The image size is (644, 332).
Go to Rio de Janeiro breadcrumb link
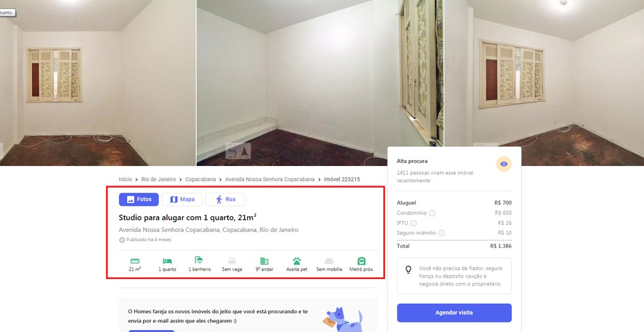coord(158,179)
